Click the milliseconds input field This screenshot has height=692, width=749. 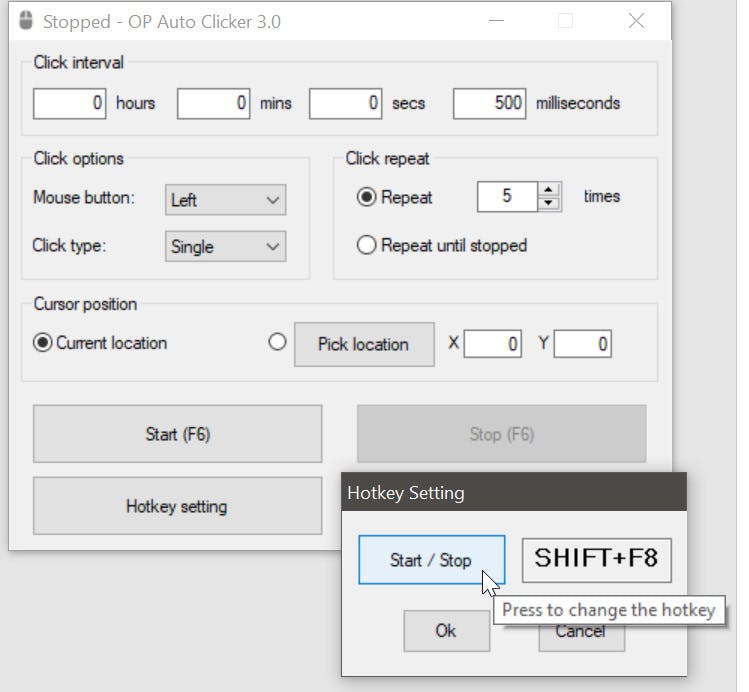pos(489,103)
